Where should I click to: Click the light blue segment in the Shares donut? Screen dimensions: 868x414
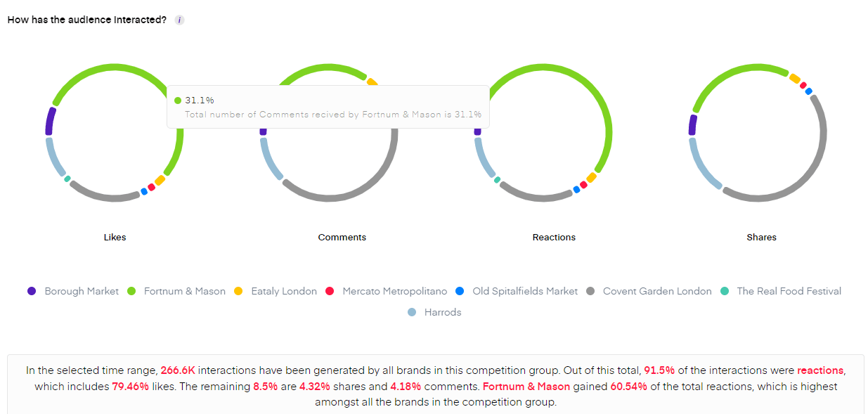click(699, 165)
